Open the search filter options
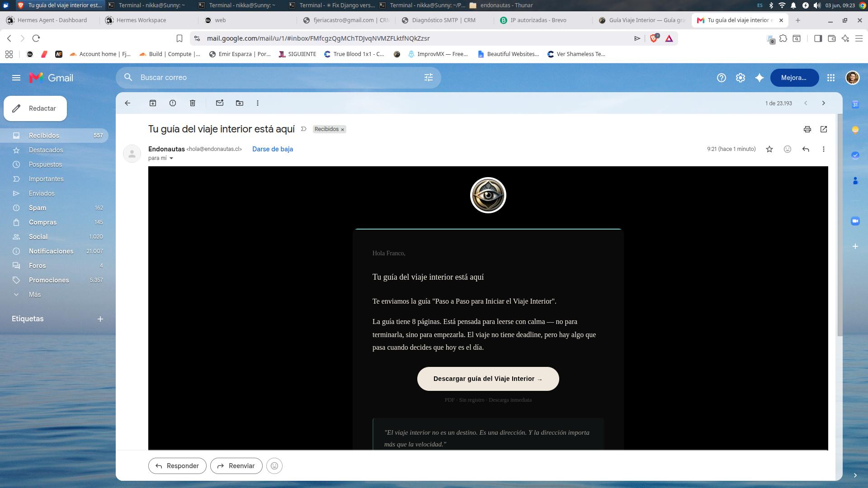Image resolution: width=868 pixels, height=488 pixels. click(429, 77)
